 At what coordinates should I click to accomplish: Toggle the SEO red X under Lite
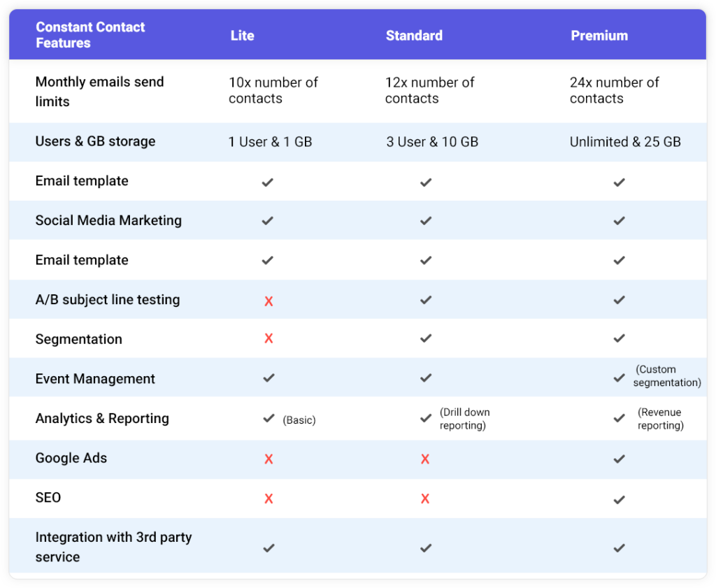coord(268,499)
